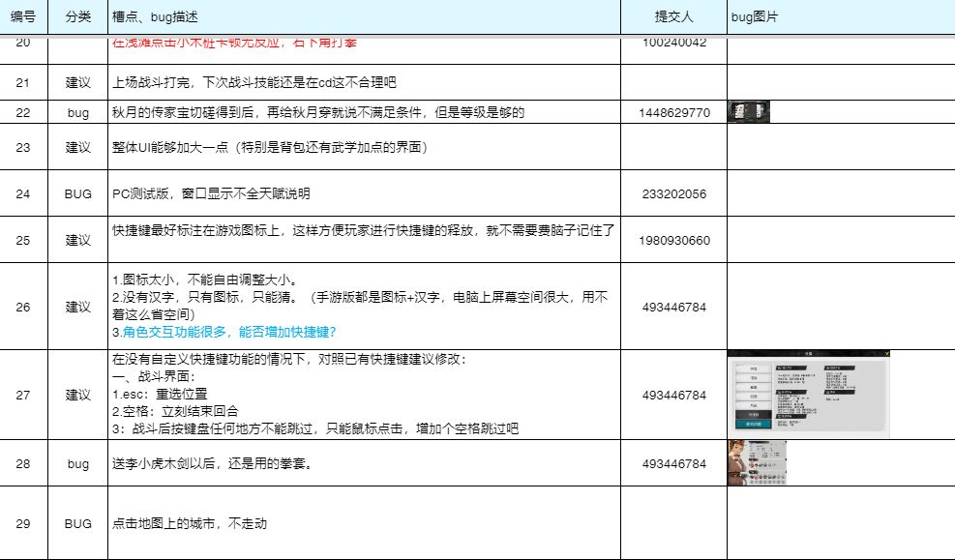Select the 点击地图上的城市 description cell
955x560 pixels.
point(190,523)
